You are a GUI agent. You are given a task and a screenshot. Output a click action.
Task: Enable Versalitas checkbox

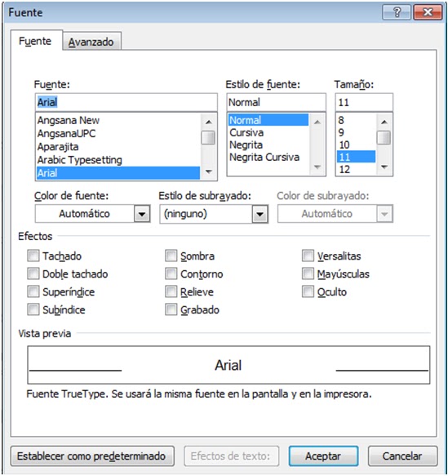coord(308,256)
